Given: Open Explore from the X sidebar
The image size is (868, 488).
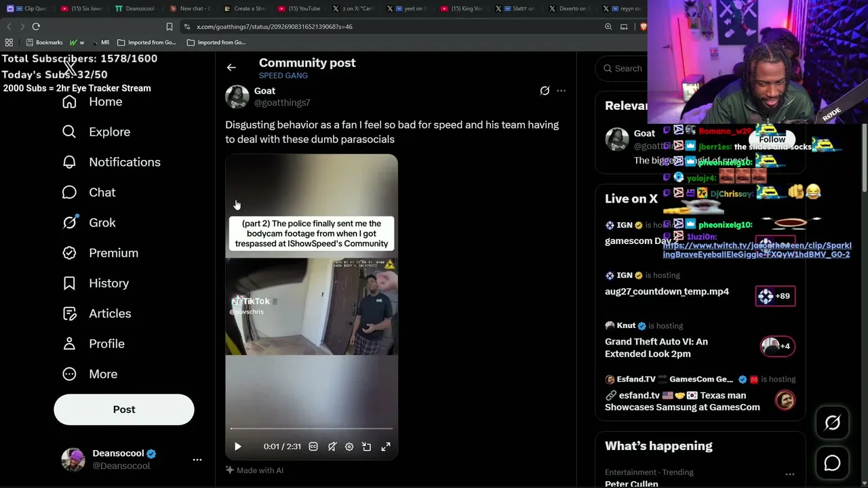Looking at the screenshot, I should [96, 132].
